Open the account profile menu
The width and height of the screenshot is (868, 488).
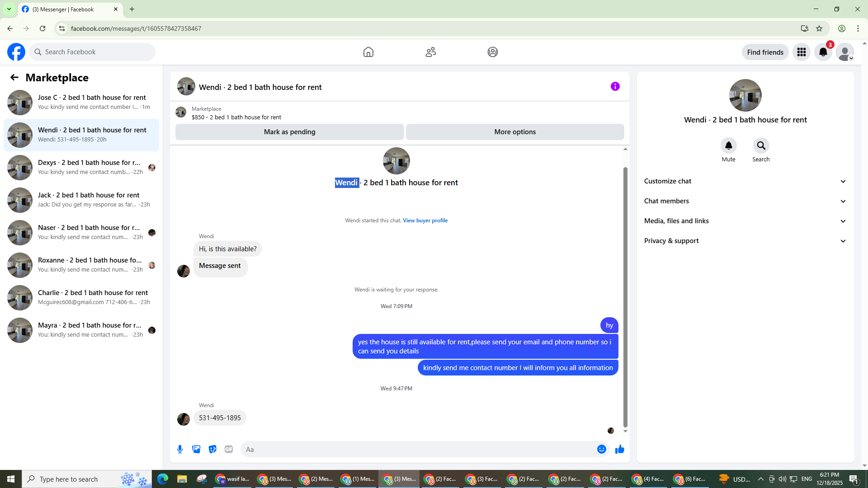tap(845, 52)
